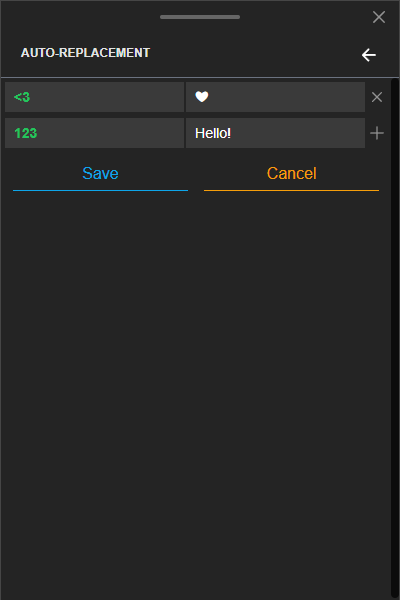Screen dimensions: 400x600
Task: Click the AUTO-REPLACEMENT header title
Action: click(x=85, y=53)
